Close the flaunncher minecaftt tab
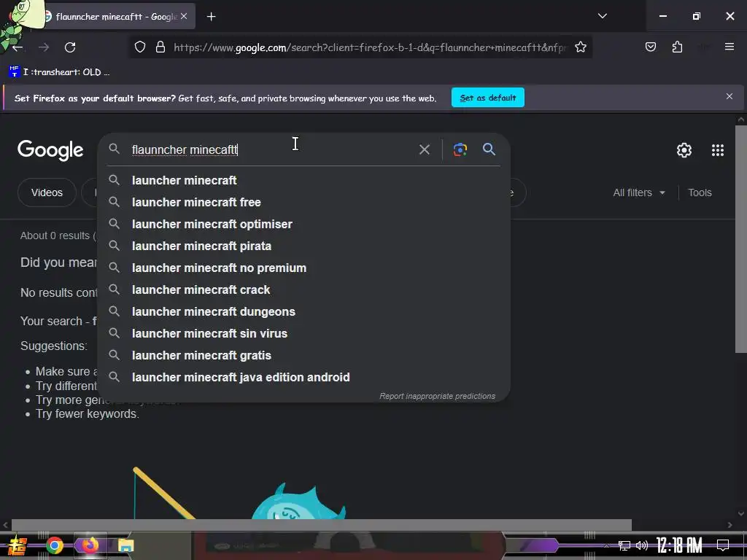The width and height of the screenshot is (747, 560). point(184,16)
